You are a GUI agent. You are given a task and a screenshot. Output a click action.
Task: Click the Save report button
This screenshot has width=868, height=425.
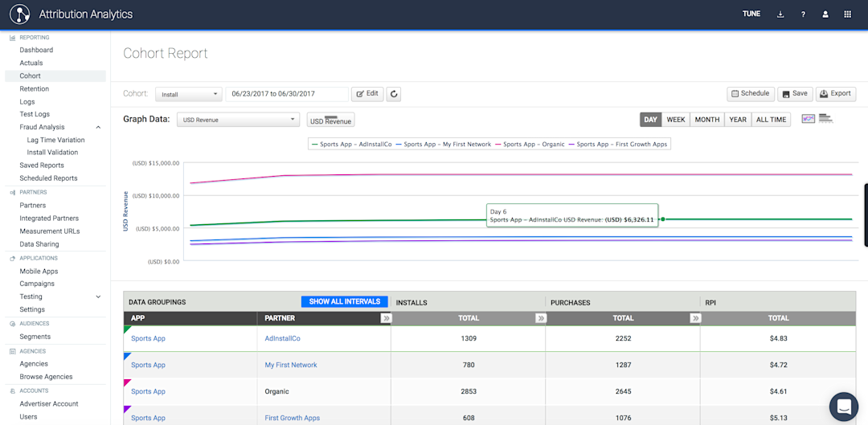pos(795,93)
